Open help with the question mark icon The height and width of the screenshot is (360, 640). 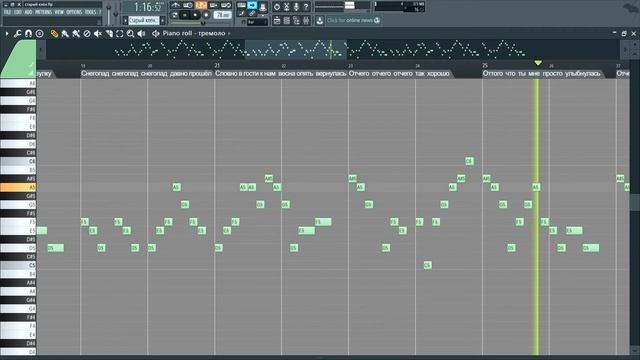pos(306,7)
